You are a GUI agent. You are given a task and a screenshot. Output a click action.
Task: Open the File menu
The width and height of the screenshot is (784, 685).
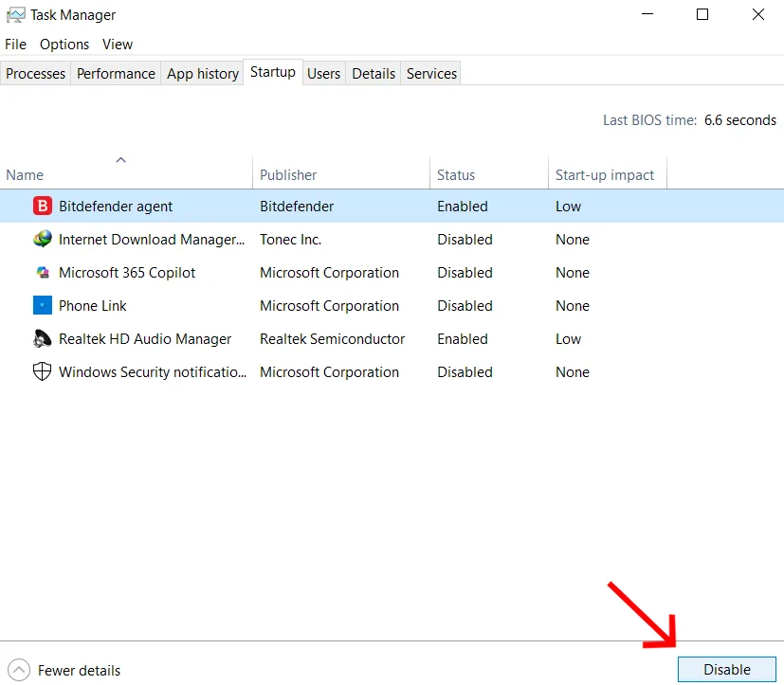click(15, 44)
